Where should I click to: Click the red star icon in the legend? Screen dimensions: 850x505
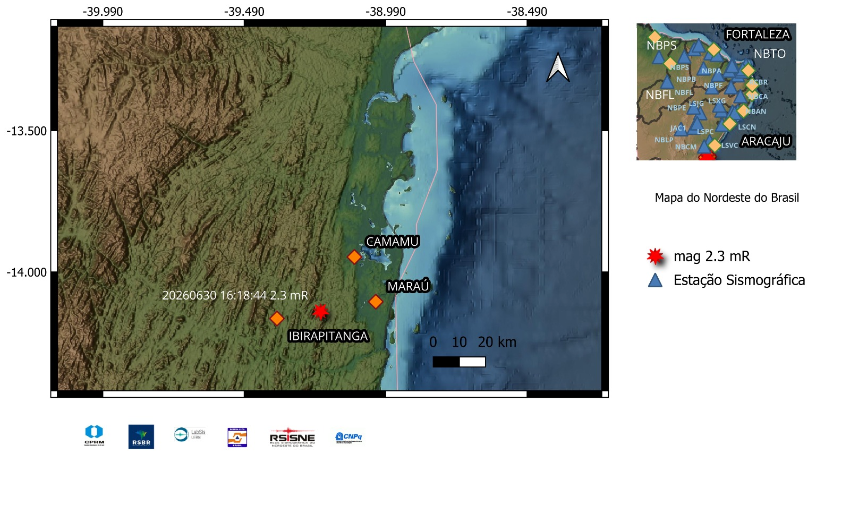(x=655, y=256)
